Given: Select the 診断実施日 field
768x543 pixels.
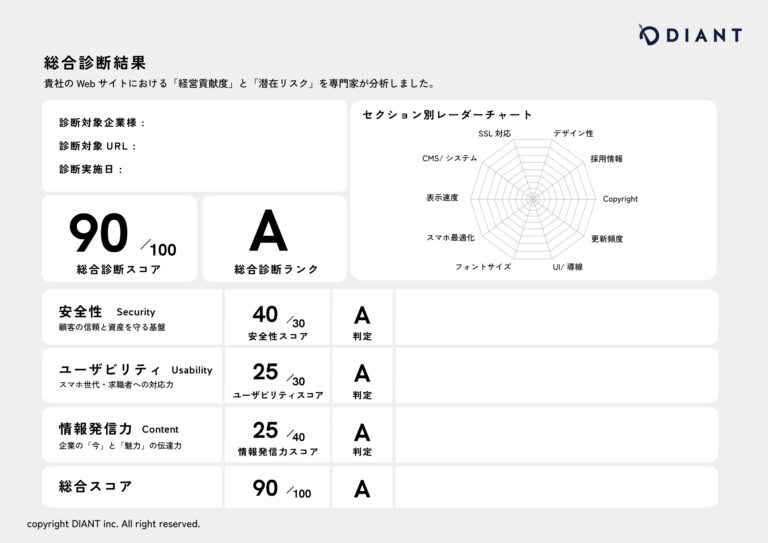Looking at the screenshot, I should pos(91,169).
